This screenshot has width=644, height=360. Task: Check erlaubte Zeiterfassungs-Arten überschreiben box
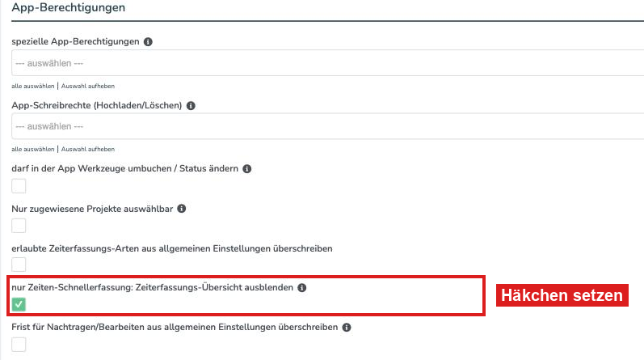[x=19, y=265]
